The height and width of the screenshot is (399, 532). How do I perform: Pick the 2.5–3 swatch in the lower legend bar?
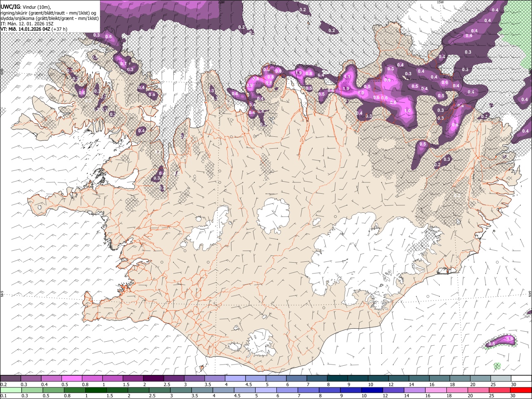pos(159,390)
